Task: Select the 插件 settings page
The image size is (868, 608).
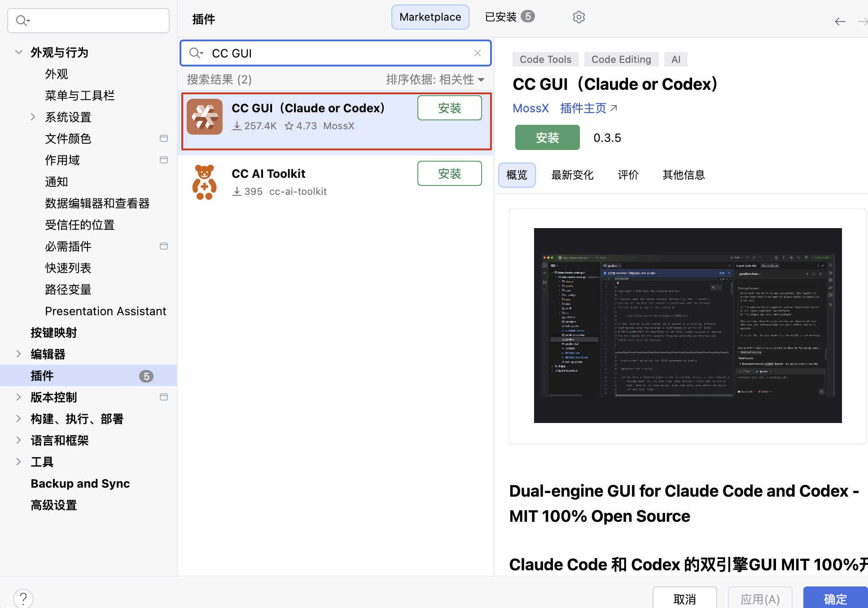Action: click(88, 375)
